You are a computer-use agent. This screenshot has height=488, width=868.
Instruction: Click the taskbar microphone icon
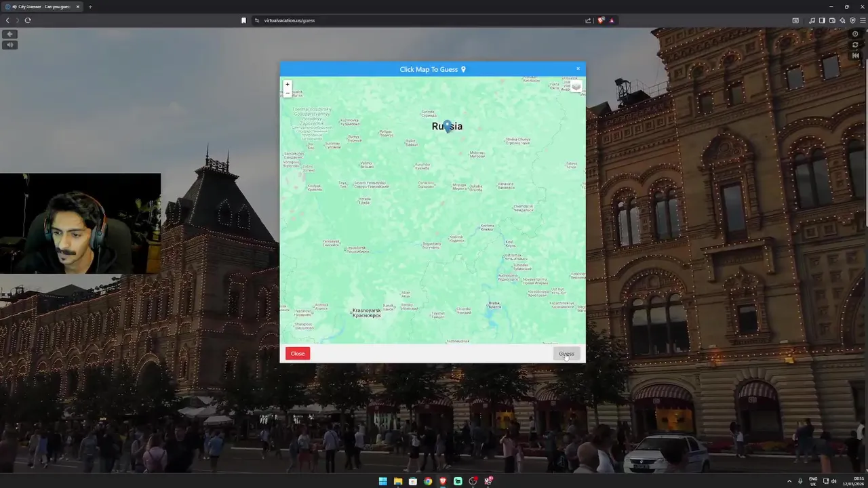click(x=800, y=481)
